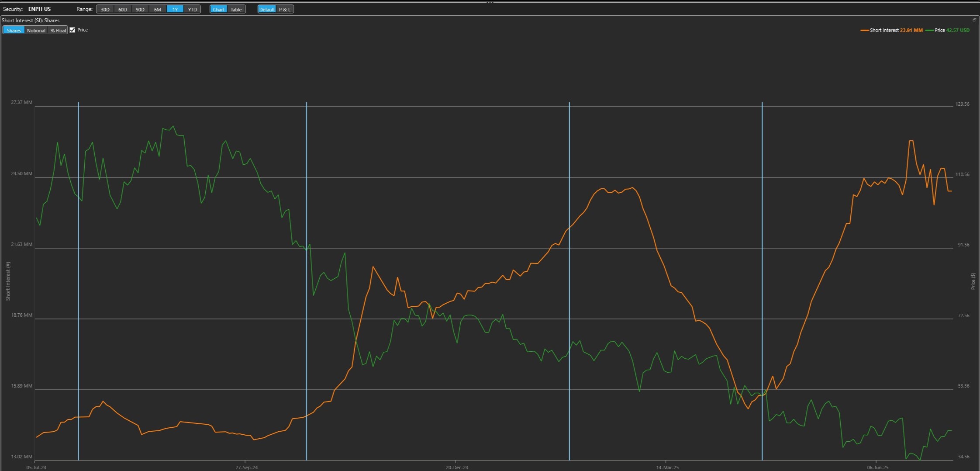980x471 pixels.
Task: Click the 91.56 price axis label
Action: (963, 245)
